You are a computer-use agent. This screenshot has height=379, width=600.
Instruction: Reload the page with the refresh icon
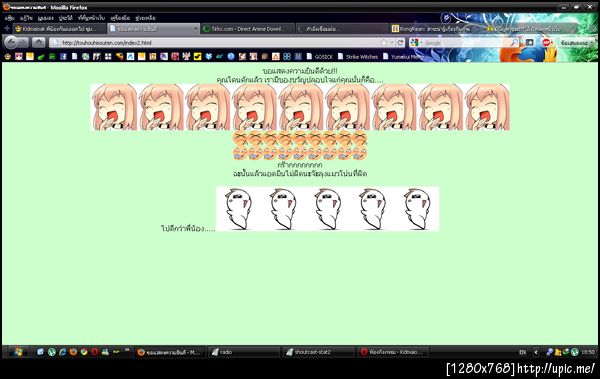click(400, 42)
